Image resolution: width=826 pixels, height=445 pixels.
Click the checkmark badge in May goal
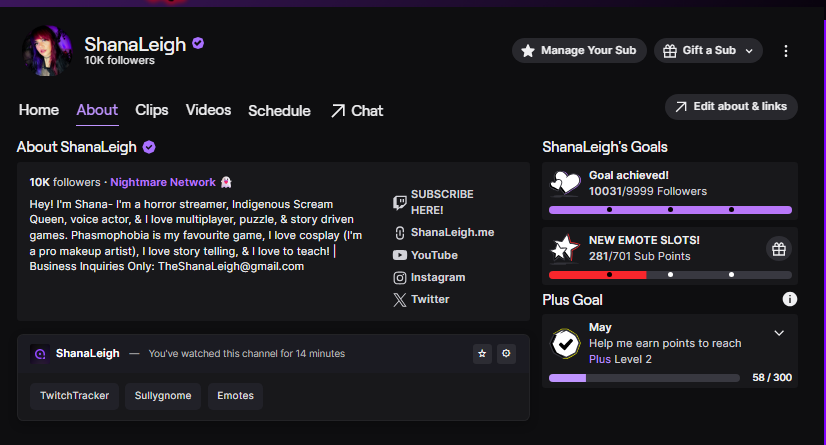[565, 344]
